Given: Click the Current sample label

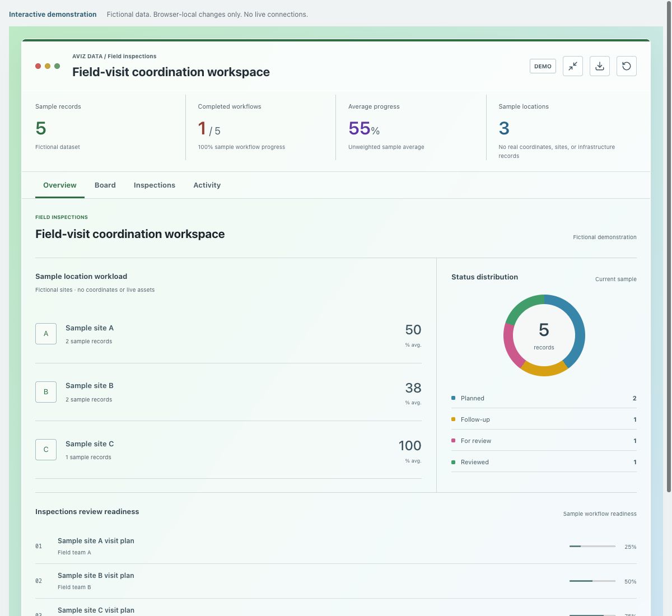Looking at the screenshot, I should 616,279.
